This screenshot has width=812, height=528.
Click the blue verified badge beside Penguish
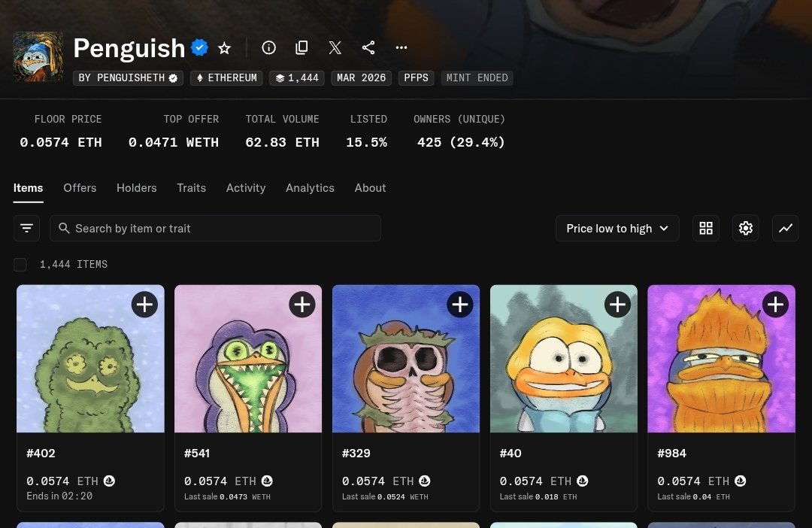[199, 47]
